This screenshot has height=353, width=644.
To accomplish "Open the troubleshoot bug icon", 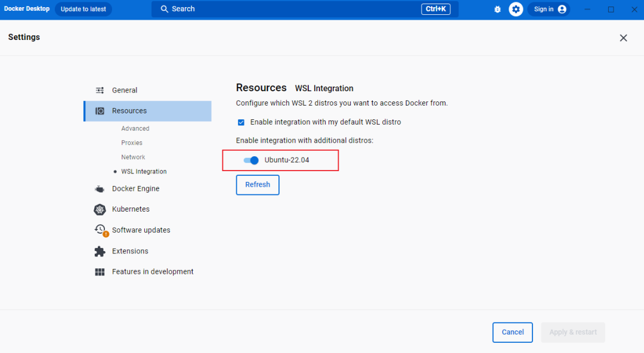I will [x=497, y=9].
